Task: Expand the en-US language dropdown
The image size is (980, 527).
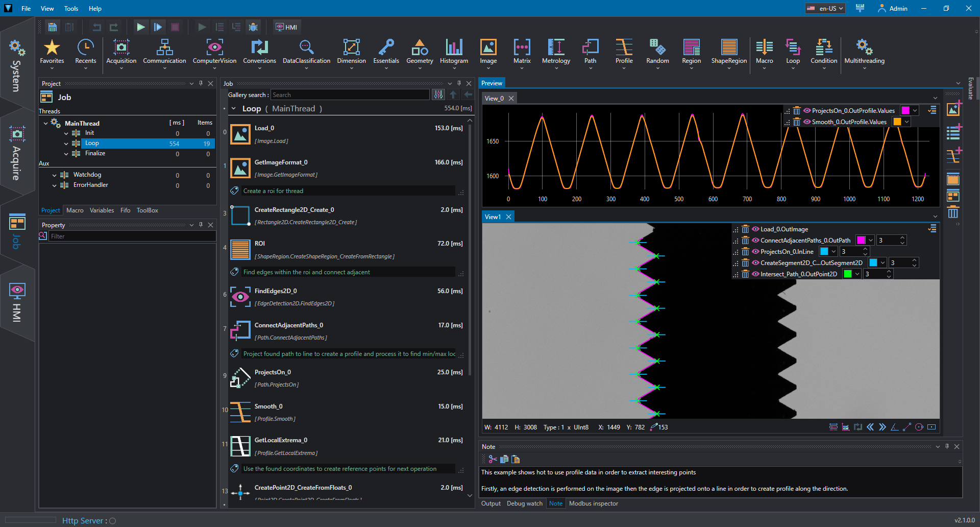Action: point(825,8)
